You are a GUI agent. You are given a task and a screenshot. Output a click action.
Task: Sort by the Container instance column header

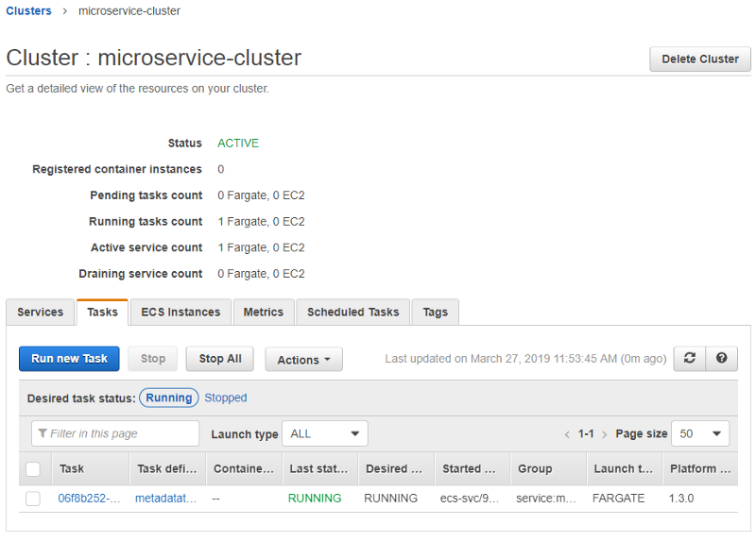point(244,468)
